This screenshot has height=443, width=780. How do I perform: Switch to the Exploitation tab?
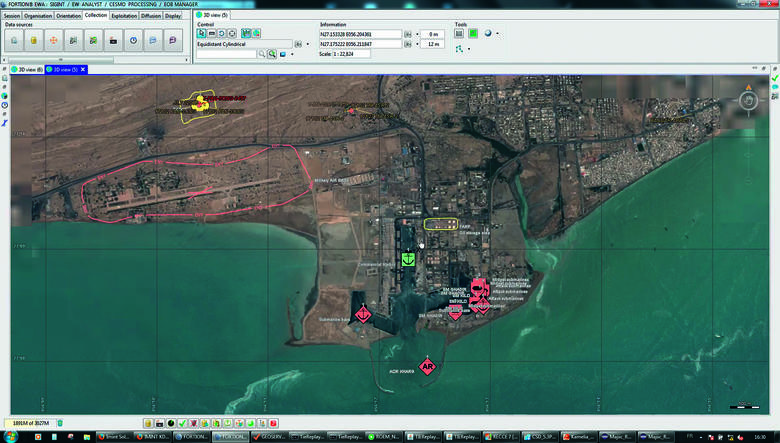coord(125,16)
